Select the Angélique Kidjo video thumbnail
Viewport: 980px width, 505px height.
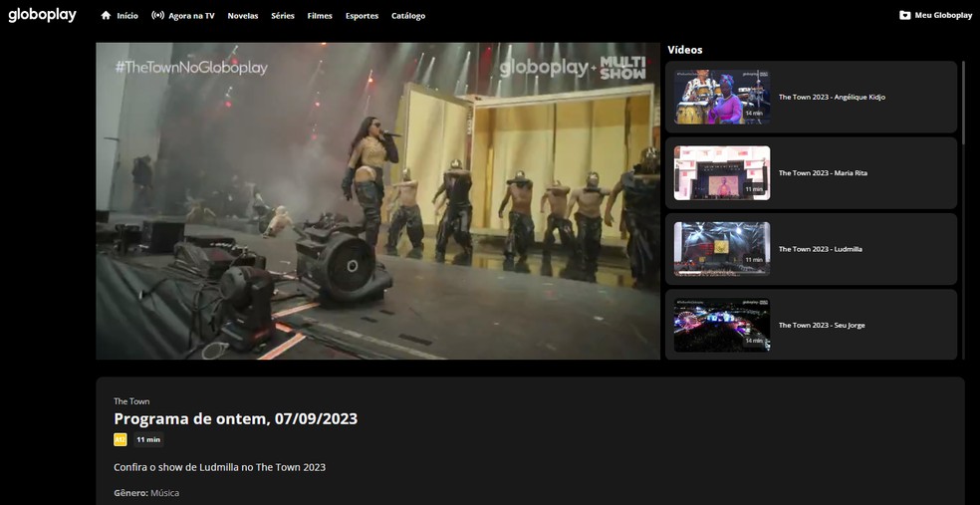point(722,97)
